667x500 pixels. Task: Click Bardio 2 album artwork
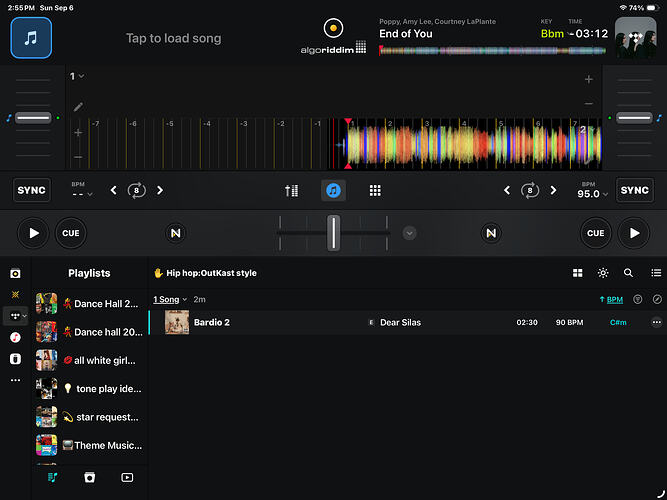point(177,322)
